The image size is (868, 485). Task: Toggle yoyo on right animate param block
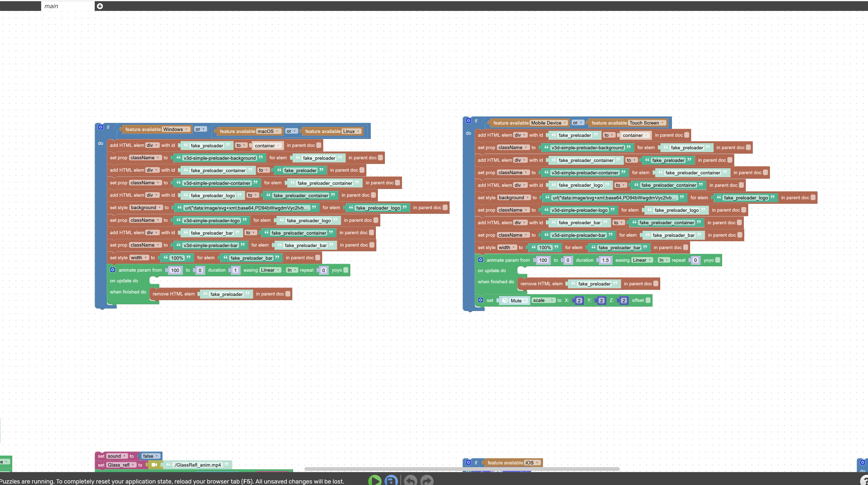[718, 260]
